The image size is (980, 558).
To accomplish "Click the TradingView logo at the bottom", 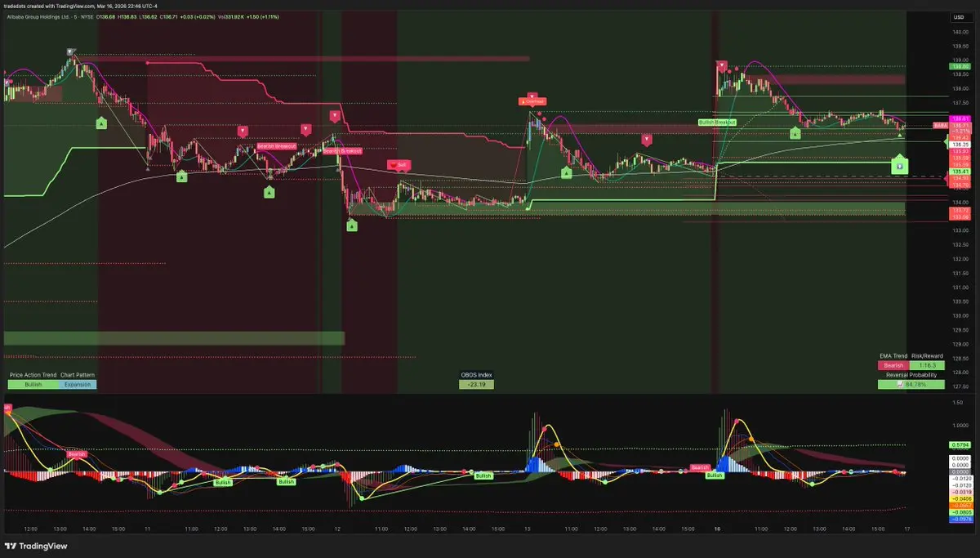I will (x=36, y=547).
